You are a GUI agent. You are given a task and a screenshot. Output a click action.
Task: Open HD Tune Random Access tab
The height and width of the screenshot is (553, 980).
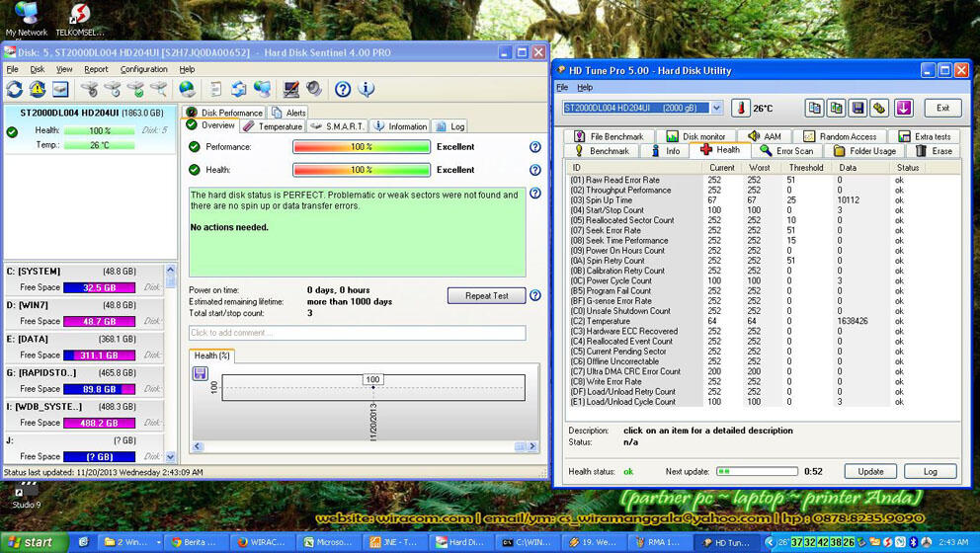pyautogui.click(x=840, y=136)
